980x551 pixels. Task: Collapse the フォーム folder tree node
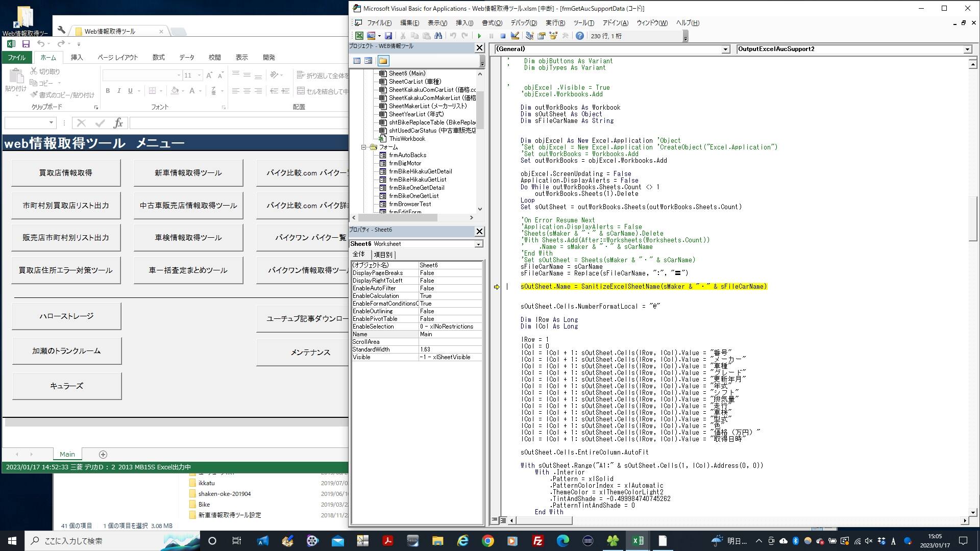pyautogui.click(x=364, y=147)
